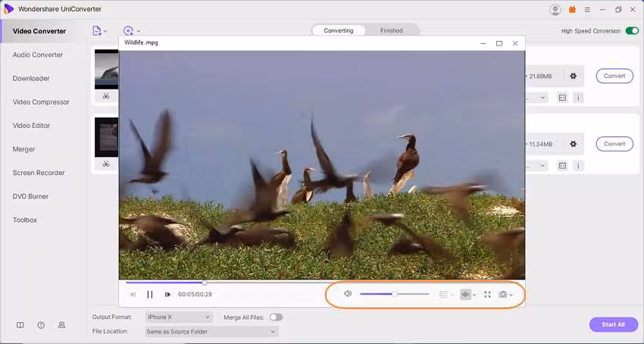The height and width of the screenshot is (344, 644).
Task: Open Toolbox in the sidebar
Action: click(25, 220)
